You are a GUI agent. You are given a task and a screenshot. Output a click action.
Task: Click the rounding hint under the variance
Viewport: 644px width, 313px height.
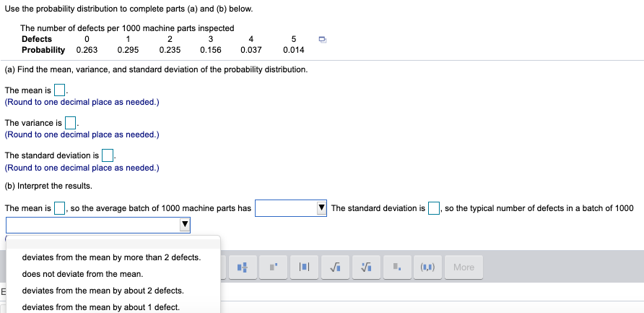(x=82, y=134)
